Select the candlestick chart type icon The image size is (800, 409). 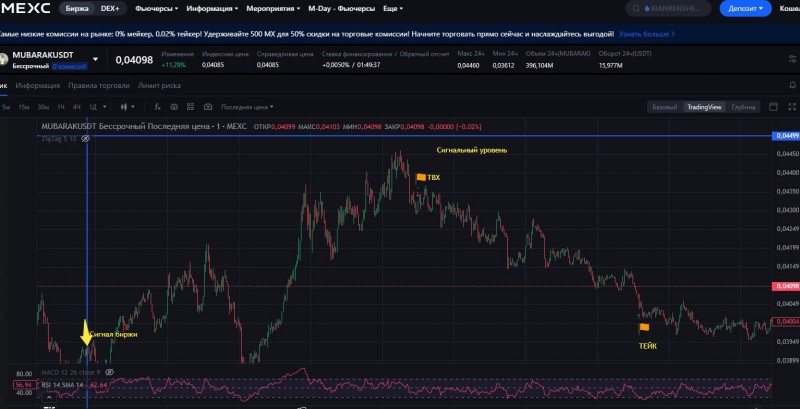(123, 107)
